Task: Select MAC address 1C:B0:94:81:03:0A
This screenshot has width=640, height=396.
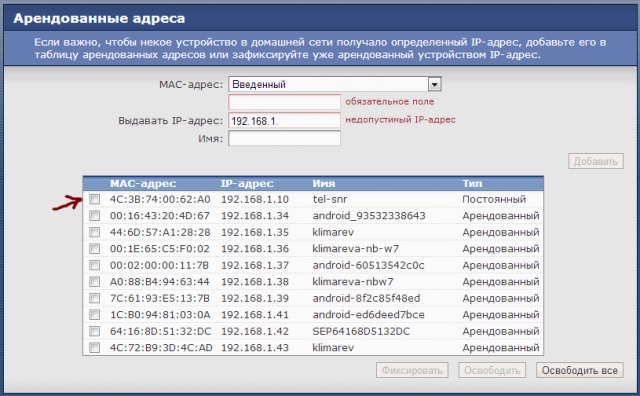Action: click(x=160, y=315)
